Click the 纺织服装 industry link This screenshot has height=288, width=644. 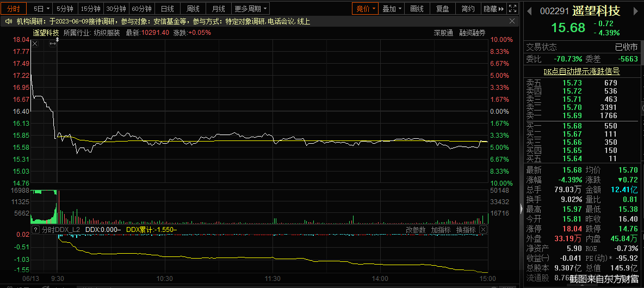107,33
